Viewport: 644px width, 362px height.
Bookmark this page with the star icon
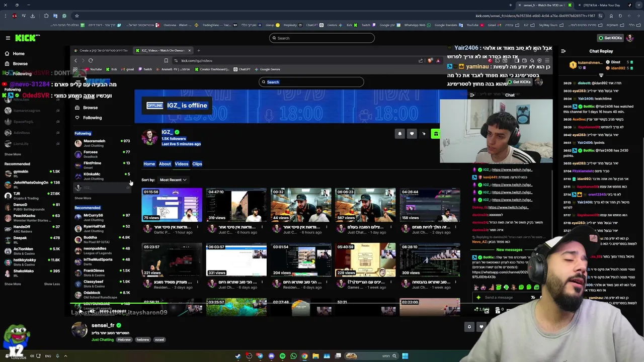point(76,16)
